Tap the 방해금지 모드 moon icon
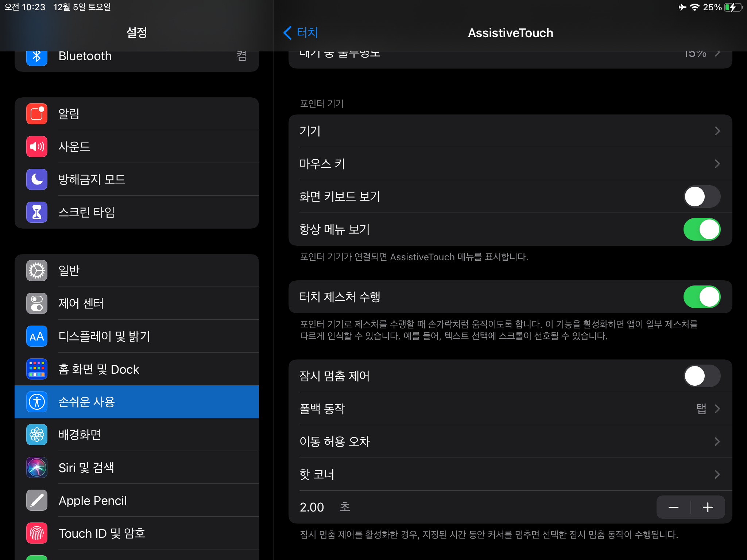 coord(37,179)
